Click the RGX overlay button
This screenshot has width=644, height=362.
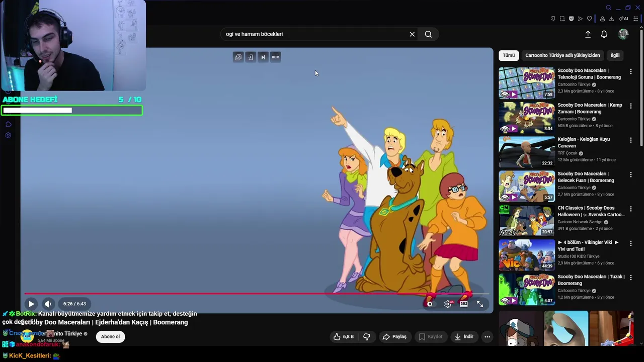click(x=275, y=57)
